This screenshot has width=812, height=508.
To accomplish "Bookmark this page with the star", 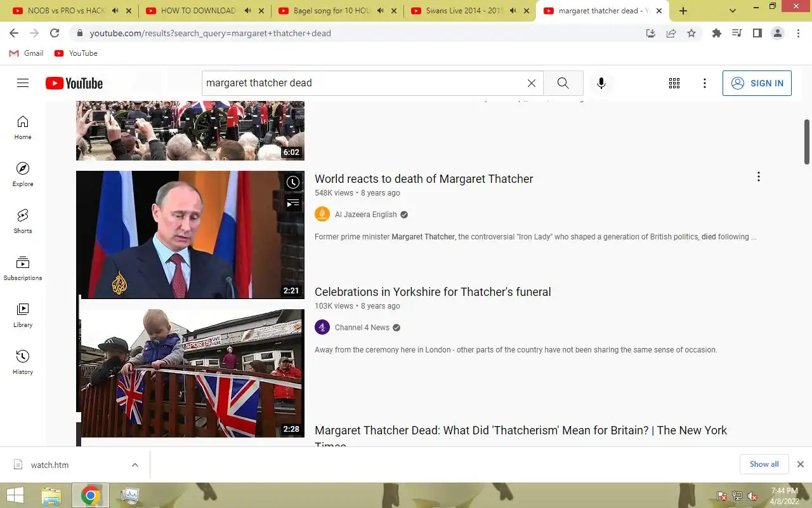I will tap(691, 33).
